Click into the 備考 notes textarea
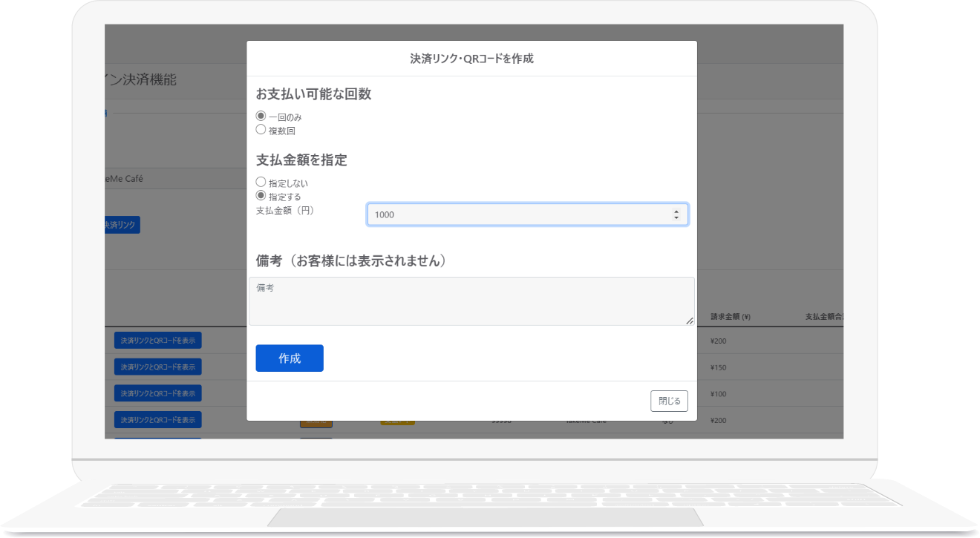This screenshot has width=980, height=538. (471, 301)
